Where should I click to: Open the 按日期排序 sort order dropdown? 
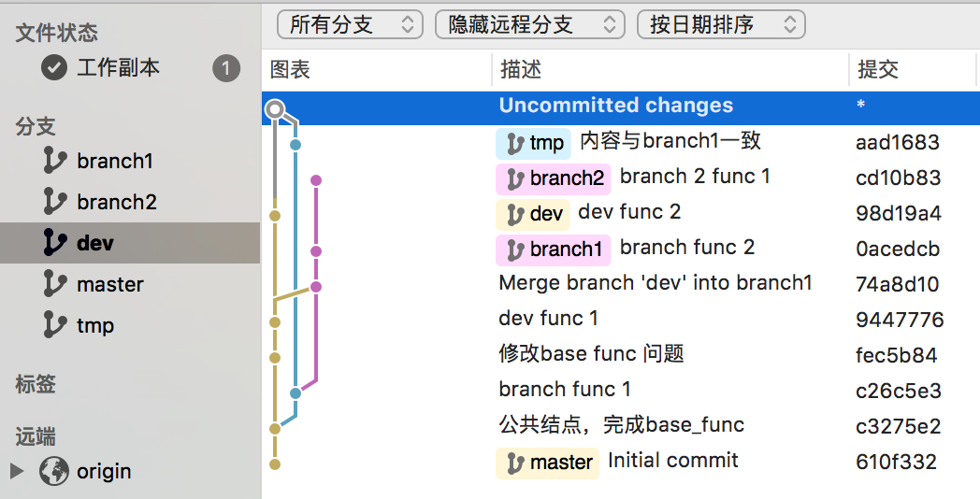(x=722, y=25)
